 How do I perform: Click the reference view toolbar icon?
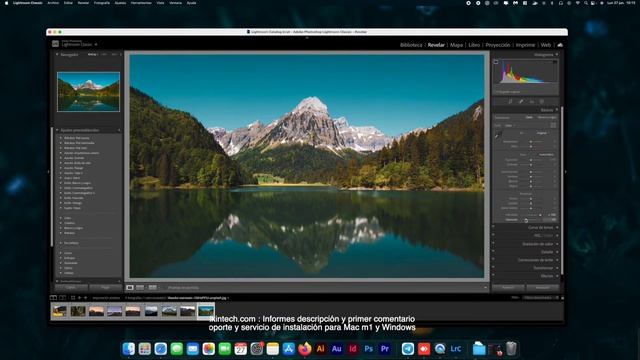[140, 288]
